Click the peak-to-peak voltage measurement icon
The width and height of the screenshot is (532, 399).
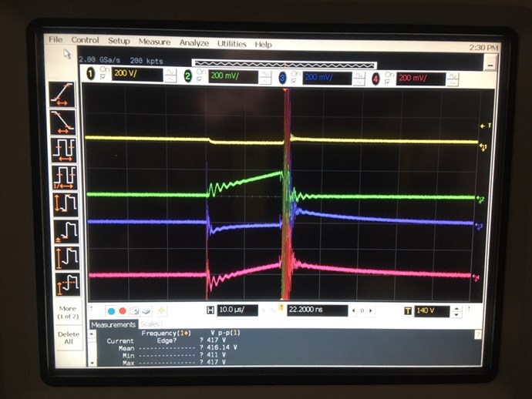[66, 204]
